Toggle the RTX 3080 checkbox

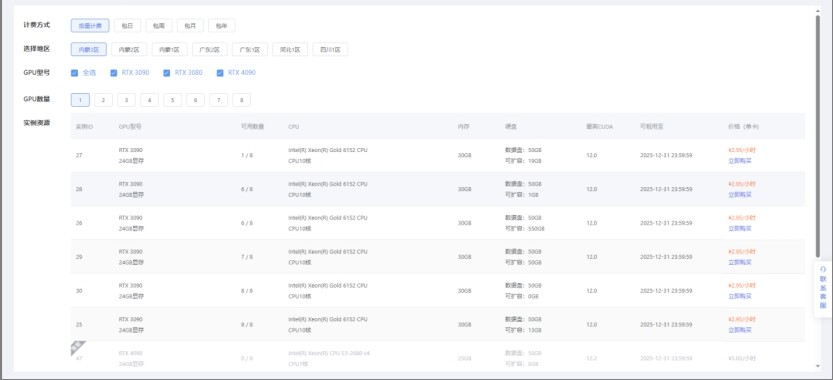tap(167, 73)
